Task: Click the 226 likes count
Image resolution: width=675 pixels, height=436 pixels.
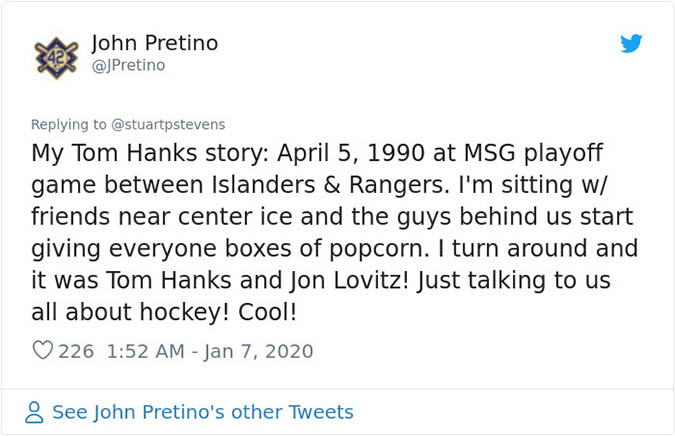Action: 75,351
